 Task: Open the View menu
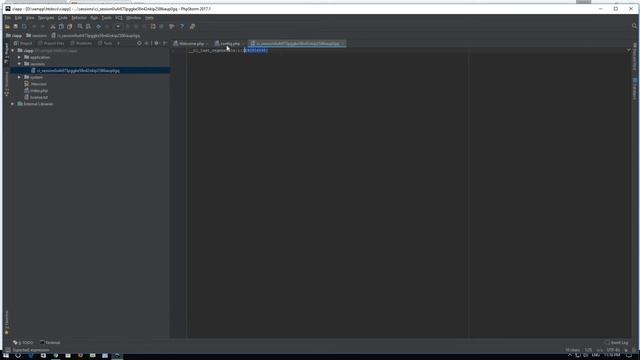pos(30,18)
